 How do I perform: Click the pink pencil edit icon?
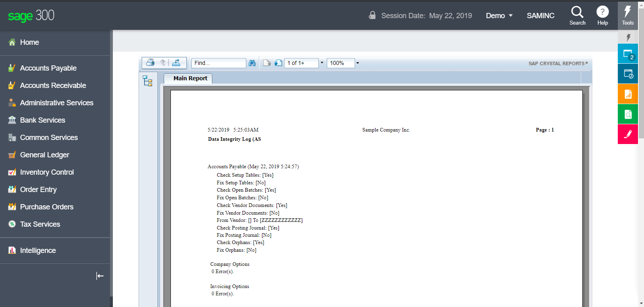(x=628, y=134)
